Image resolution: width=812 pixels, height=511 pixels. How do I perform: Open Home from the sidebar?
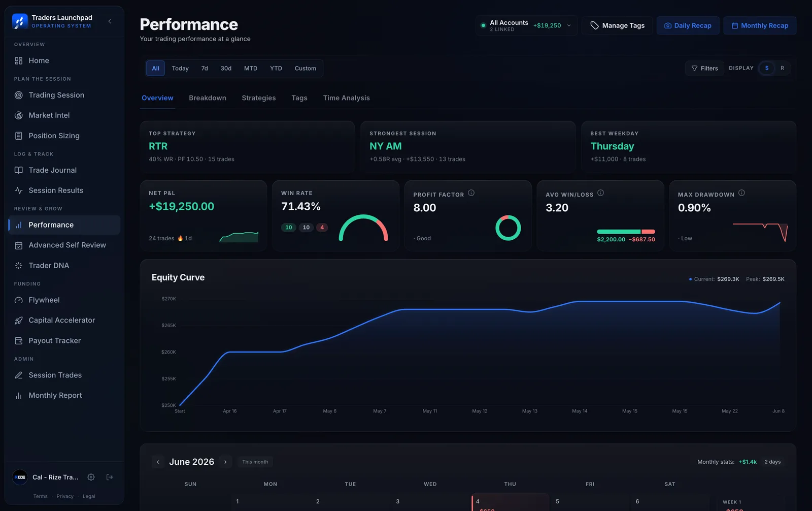click(x=64, y=60)
